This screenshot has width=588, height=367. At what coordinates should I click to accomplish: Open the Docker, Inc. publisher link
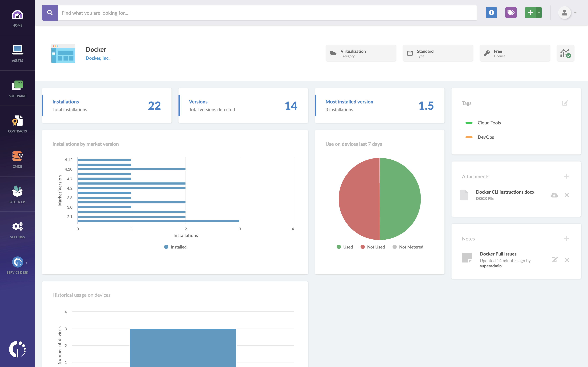pos(97,58)
